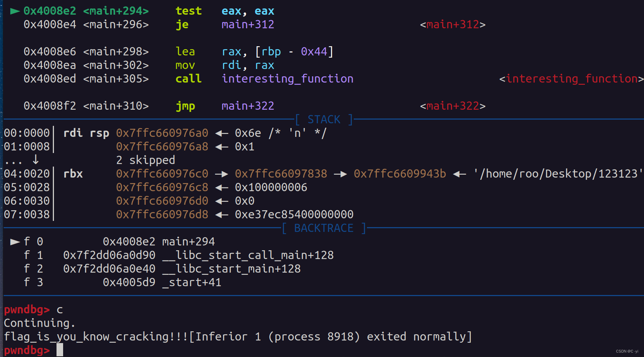Image resolution: width=644 pixels, height=357 pixels.
Task: Click the je instruction mnemonic
Action: click(182, 24)
